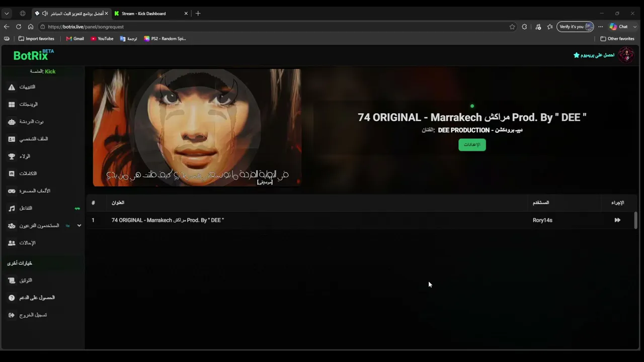
Task: Open the Other favorites folder
Action: coord(617,39)
